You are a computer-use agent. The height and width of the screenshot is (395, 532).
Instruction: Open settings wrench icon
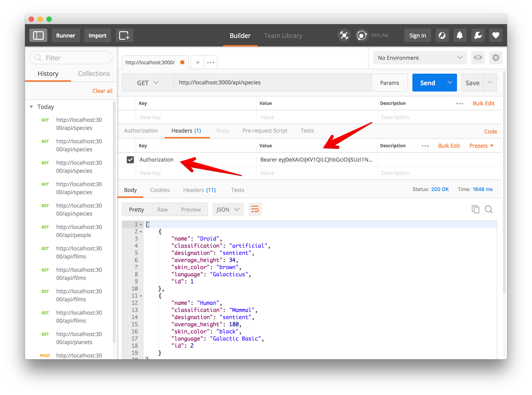click(x=478, y=35)
